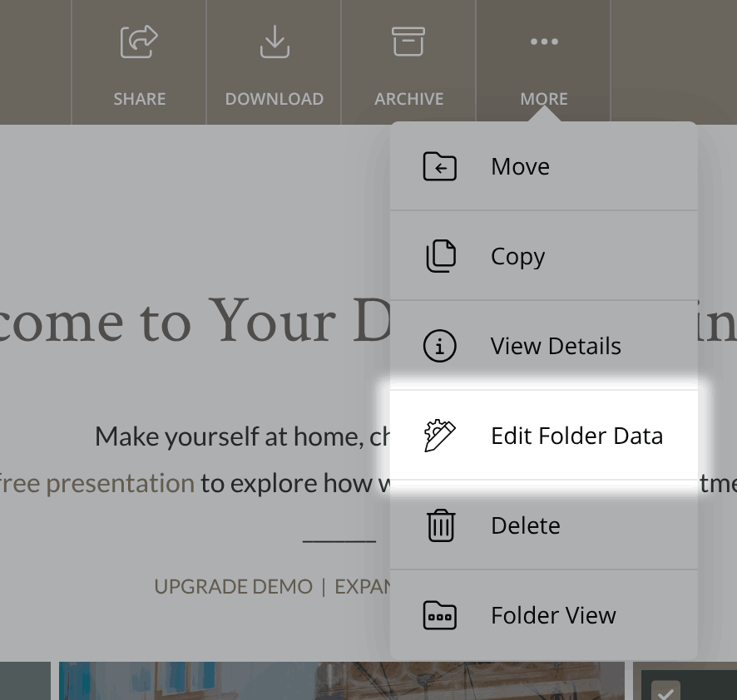Toggle the checkmark on bottom-right thumbnail
Image resolution: width=737 pixels, height=700 pixels.
666,691
